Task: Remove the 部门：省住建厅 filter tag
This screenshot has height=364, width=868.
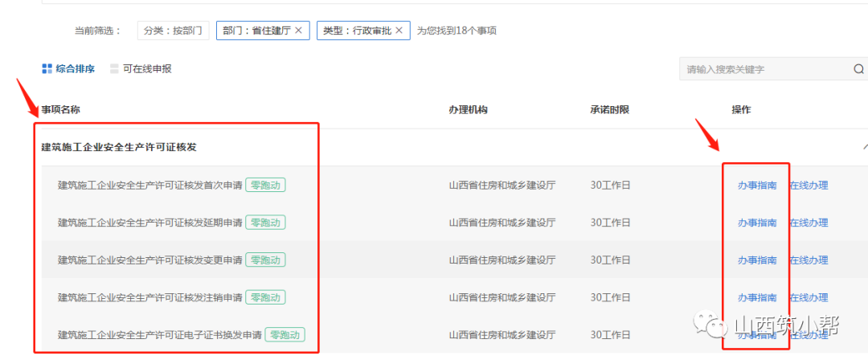Action: [298, 31]
